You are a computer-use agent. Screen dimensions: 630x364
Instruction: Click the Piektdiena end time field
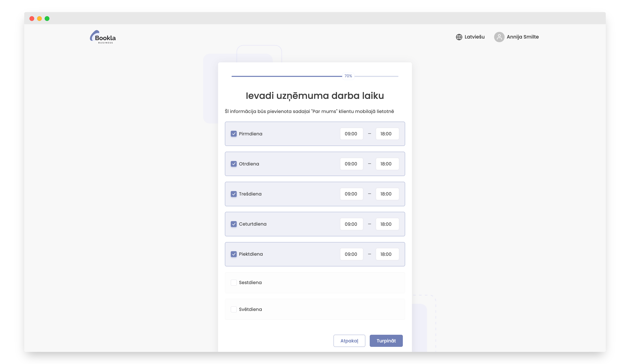(387, 254)
